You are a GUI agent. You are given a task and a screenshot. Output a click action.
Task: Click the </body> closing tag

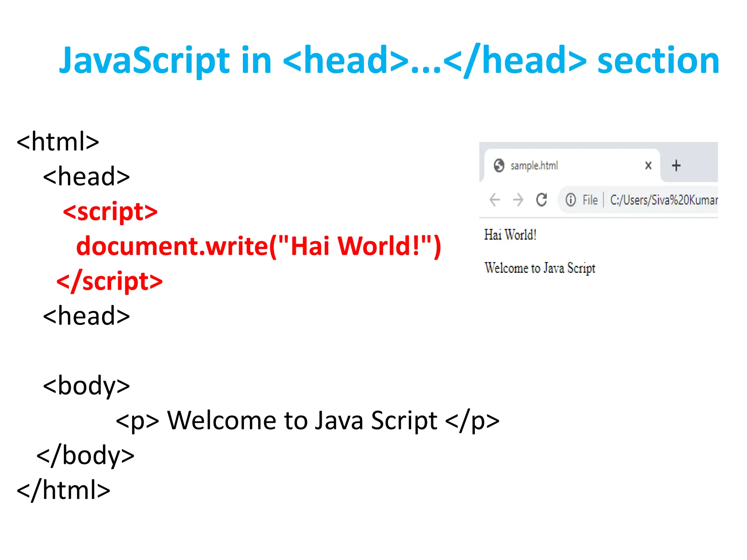point(85,455)
